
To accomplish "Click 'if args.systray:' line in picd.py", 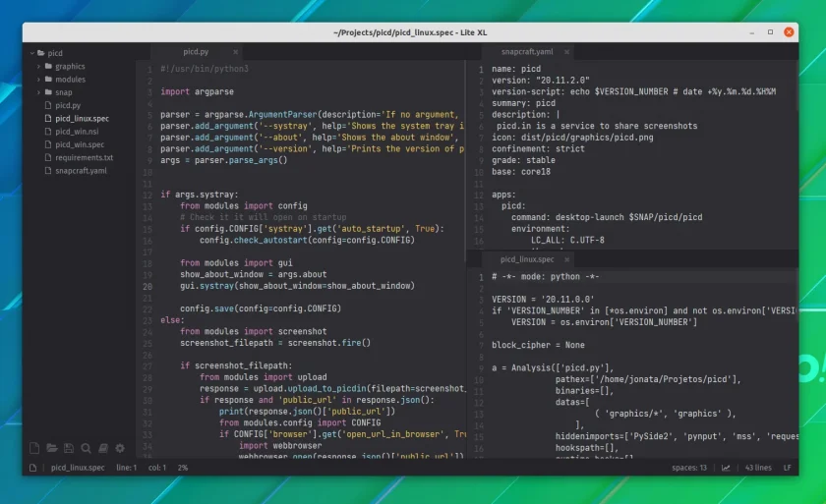I will (199, 195).
